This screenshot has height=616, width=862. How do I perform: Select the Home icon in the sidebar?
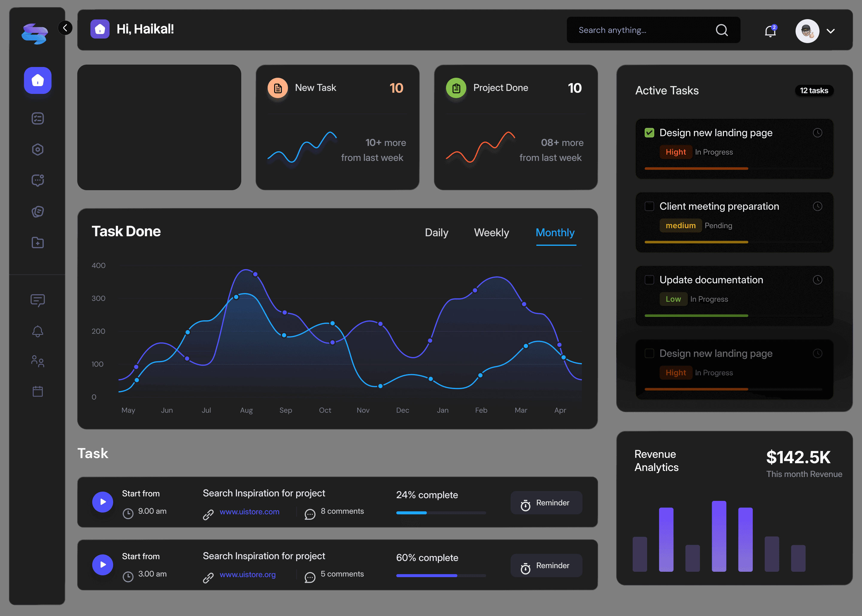coord(37,80)
